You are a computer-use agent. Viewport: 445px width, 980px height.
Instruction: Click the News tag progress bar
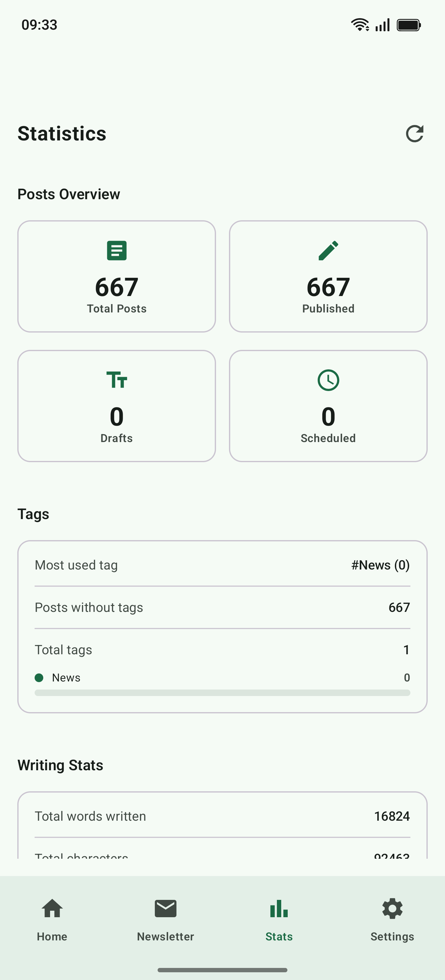point(222,693)
